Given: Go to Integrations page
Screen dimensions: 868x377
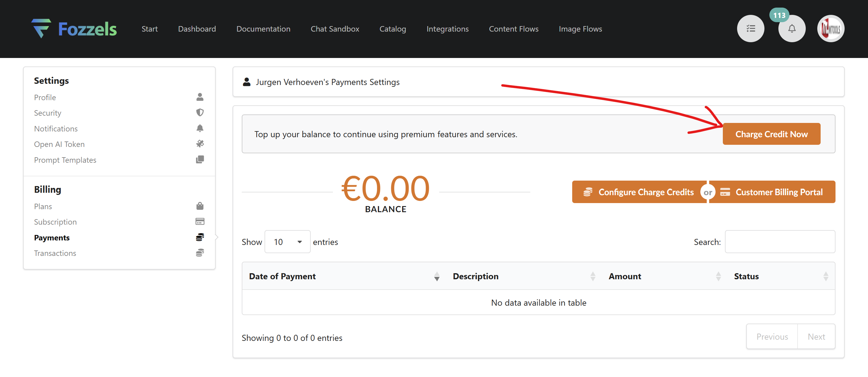Looking at the screenshot, I should point(447,29).
